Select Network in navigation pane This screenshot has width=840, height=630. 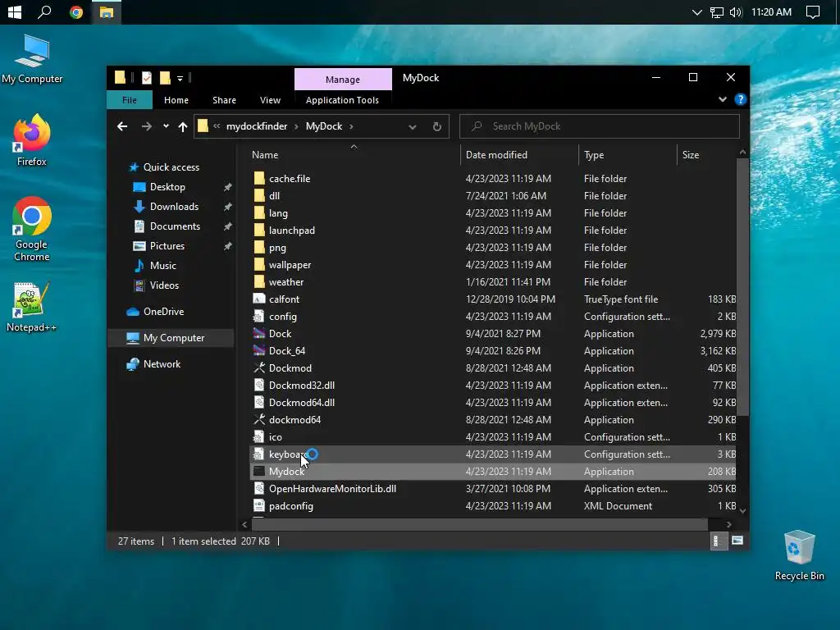tap(162, 364)
